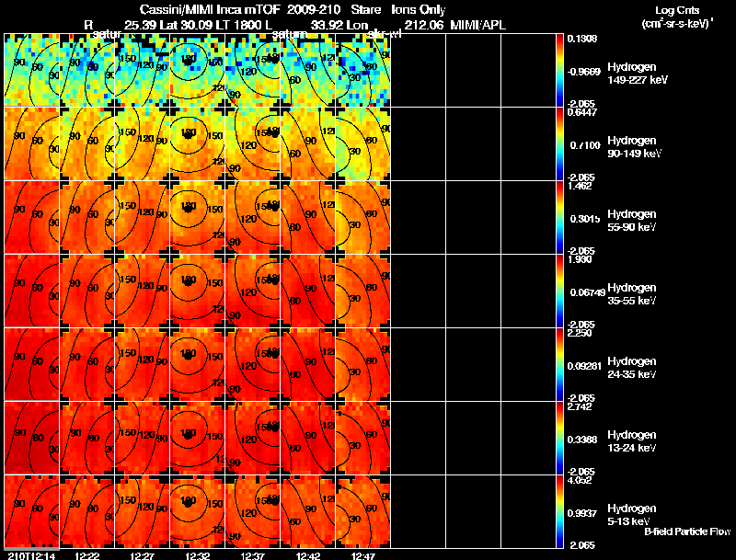
Task: Click the '12:47' time axis label
Action: 363,555
